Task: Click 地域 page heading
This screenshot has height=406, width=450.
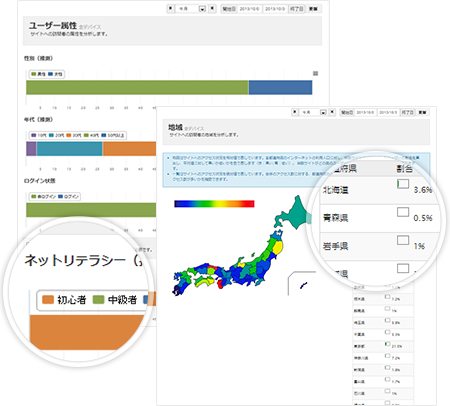Action: pyautogui.click(x=175, y=127)
